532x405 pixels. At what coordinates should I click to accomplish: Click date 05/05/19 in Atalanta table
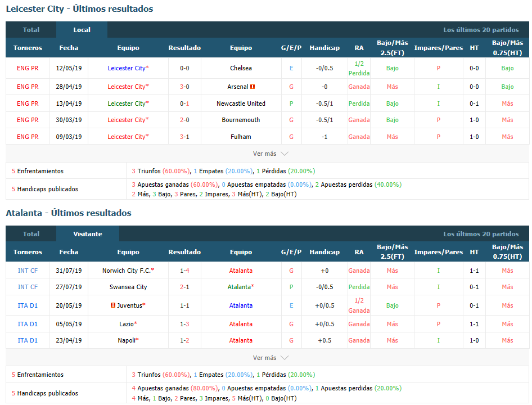[69, 324]
